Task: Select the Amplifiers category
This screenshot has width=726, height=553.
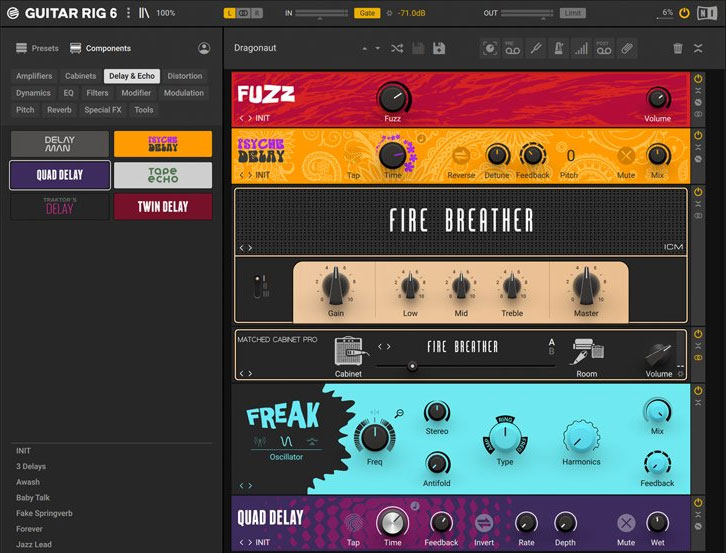Action: (x=34, y=76)
